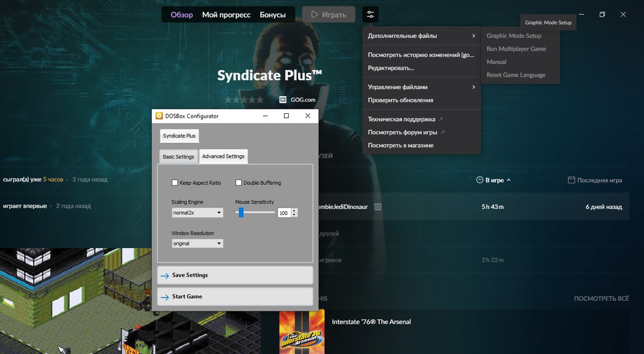644x354 pixels.
Task: Click the 6 дней назад last played value
Action: click(604, 207)
